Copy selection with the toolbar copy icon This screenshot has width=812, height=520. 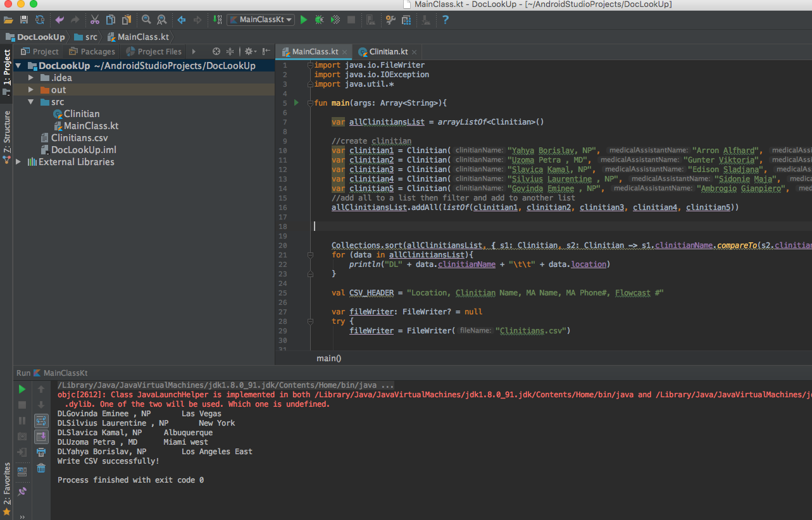pos(111,20)
